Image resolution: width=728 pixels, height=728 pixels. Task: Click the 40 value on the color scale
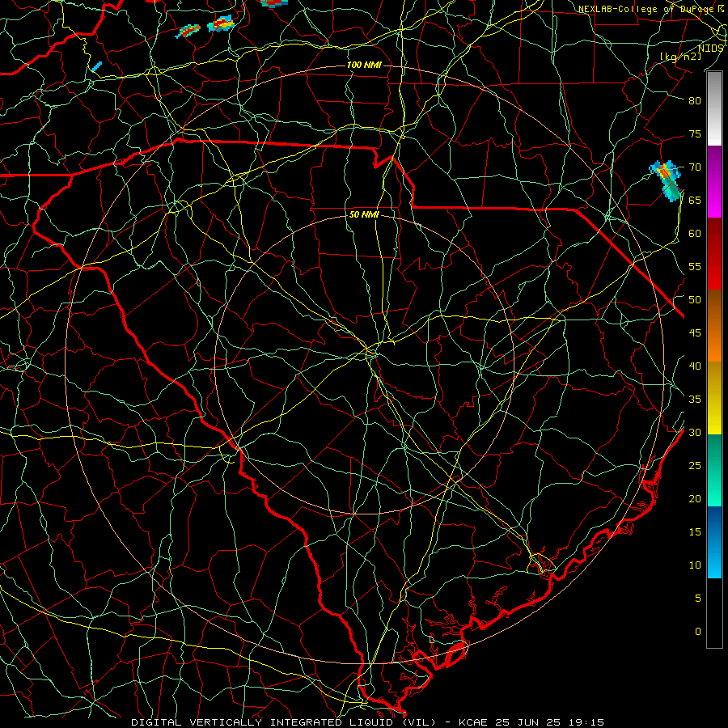[695, 366]
